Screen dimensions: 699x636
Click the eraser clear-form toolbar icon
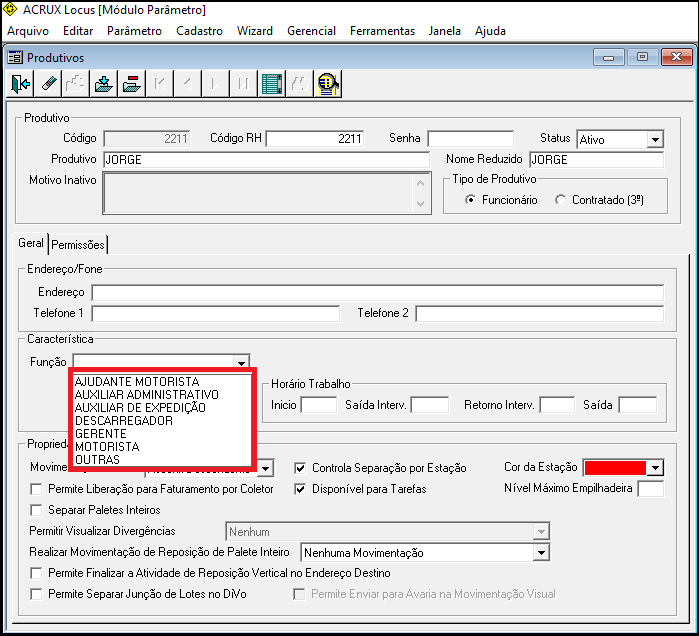pyautogui.click(x=48, y=83)
